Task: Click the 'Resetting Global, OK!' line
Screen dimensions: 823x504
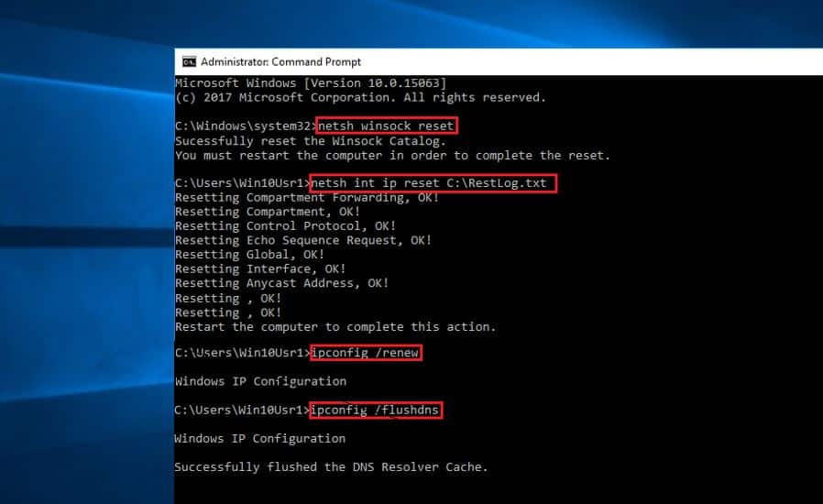Action: point(249,255)
